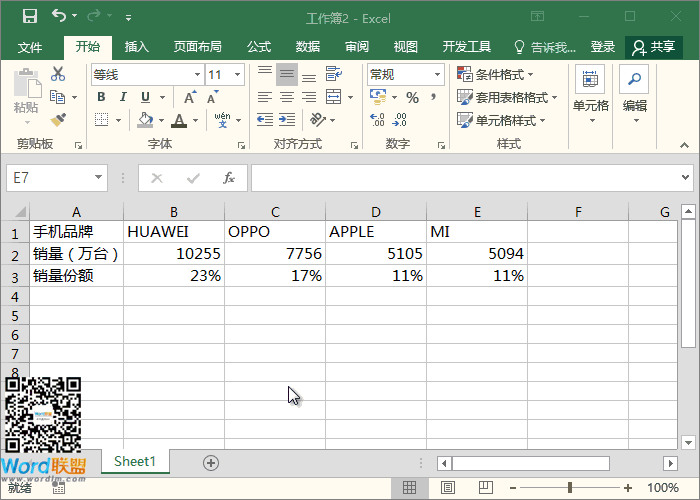Click the 告诉我 Tell Me box
Screen dimensions: 700x500
point(545,47)
